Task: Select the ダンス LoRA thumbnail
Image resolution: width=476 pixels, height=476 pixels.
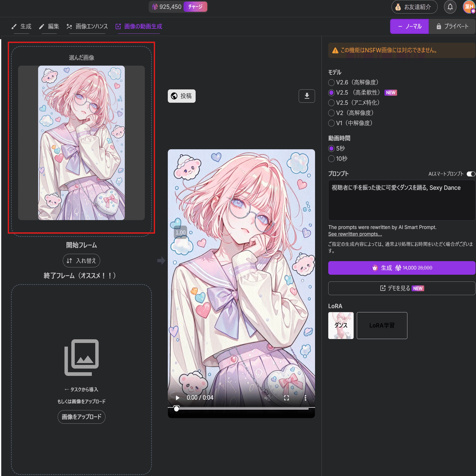Action: tap(340, 325)
